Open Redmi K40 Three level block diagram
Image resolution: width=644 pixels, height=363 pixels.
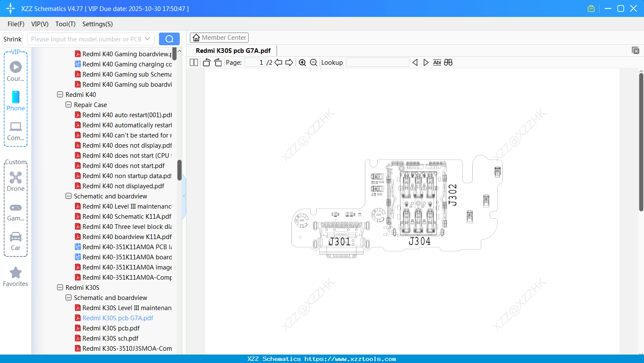(x=123, y=226)
